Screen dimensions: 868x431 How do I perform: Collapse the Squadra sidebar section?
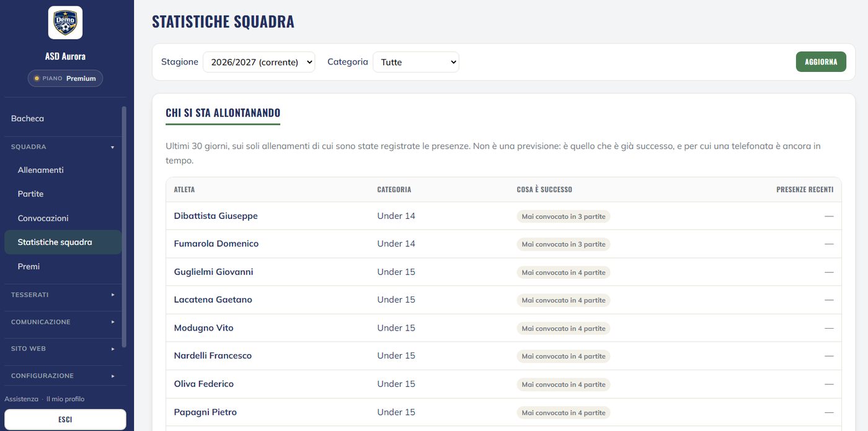click(x=63, y=147)
